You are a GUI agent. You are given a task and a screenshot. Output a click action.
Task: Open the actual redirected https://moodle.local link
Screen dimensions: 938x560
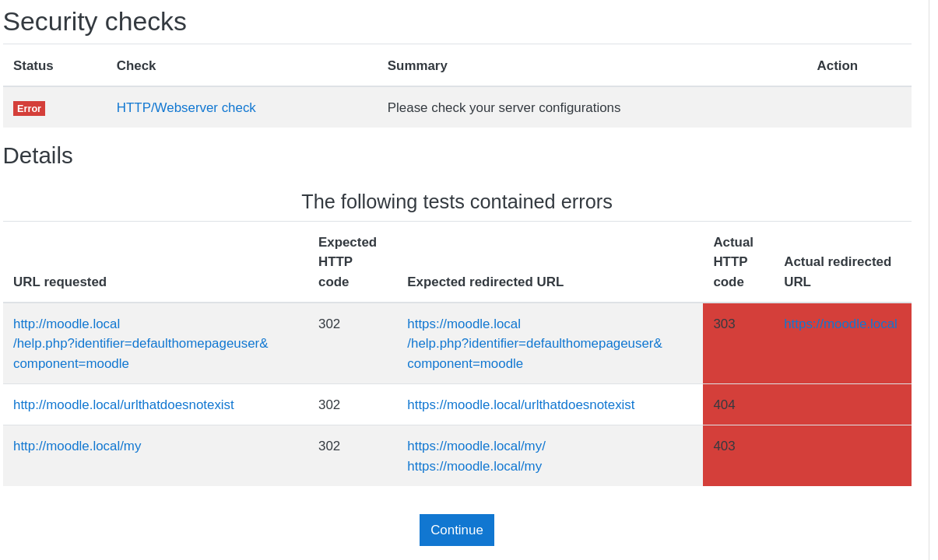point(841,324)
